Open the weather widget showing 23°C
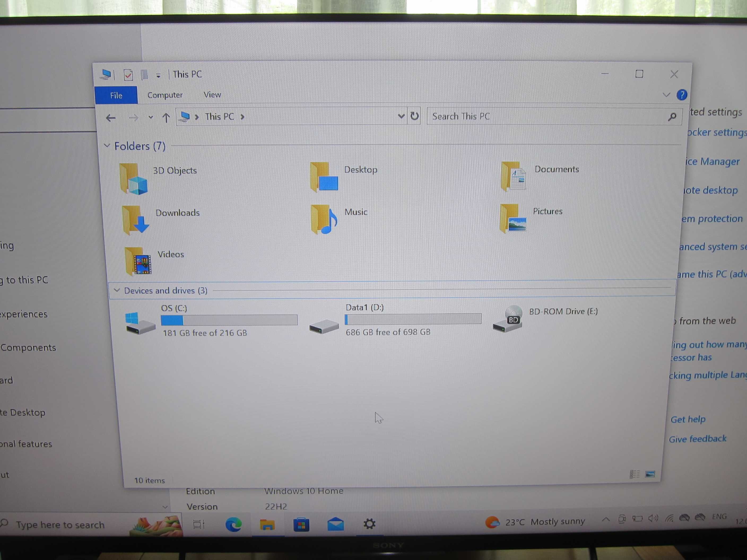The width and height of the screenshot is (747, 560). coord(535,522)
